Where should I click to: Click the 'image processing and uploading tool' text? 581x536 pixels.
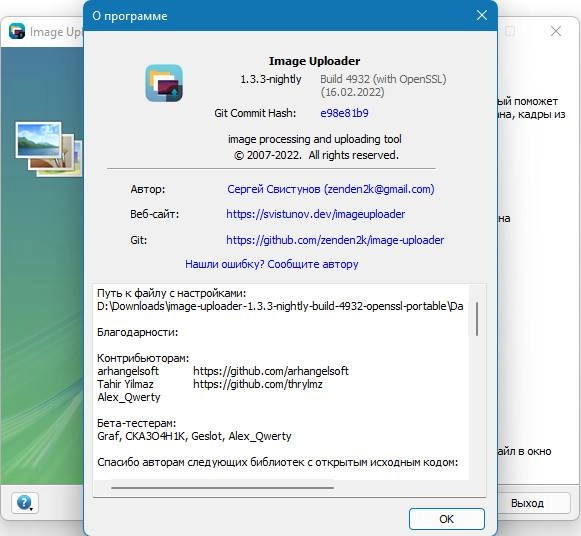pos(315,139)
